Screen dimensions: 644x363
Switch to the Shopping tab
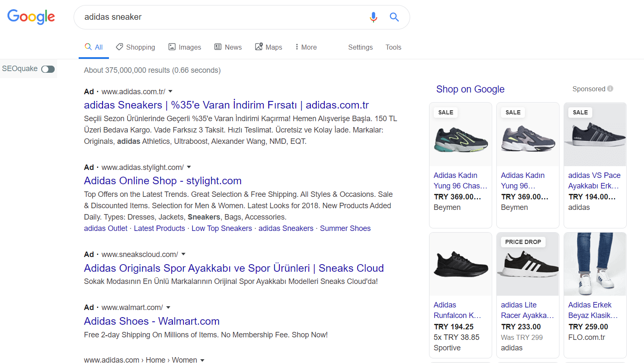tap(135, 47)
